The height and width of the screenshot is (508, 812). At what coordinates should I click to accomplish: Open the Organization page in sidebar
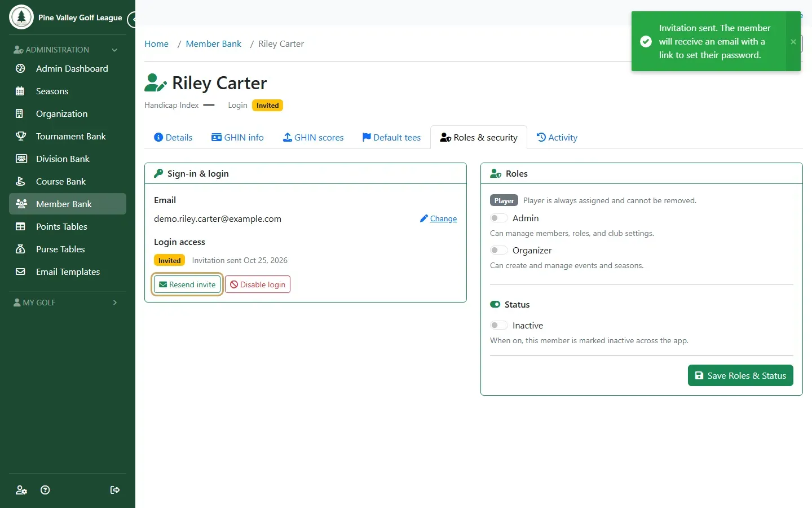(68, 113)
